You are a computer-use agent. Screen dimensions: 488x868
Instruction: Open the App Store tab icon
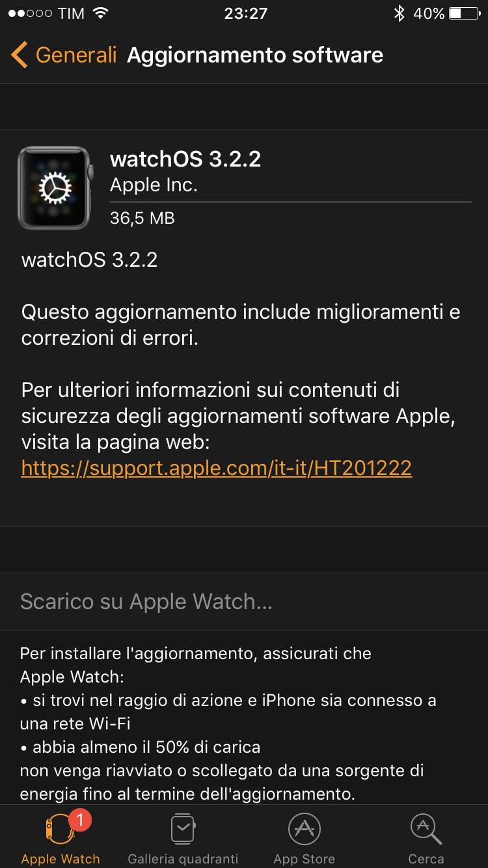click(305, 830)
